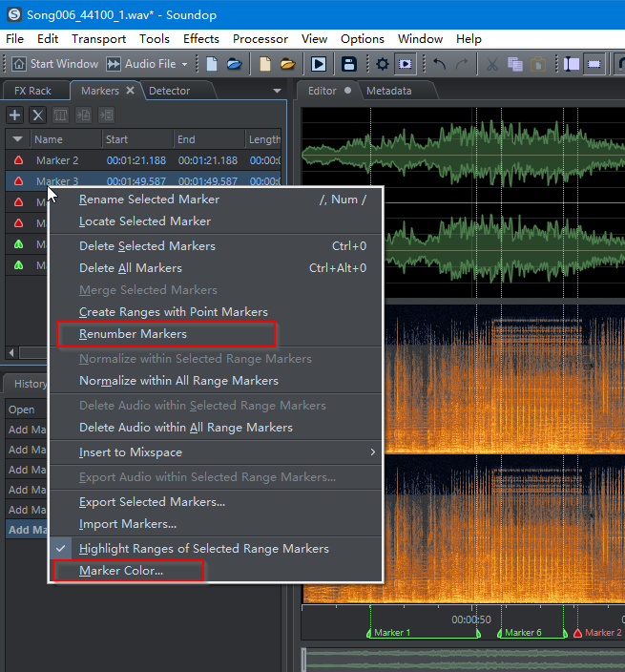Click the paste clipboard icon
This screenshot has width=625, height=672.
coord(537,64)
